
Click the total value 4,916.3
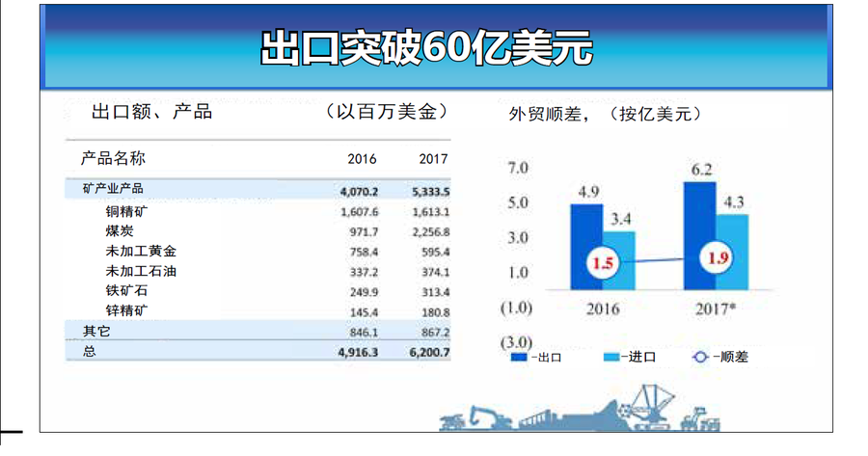coord(358,353)
